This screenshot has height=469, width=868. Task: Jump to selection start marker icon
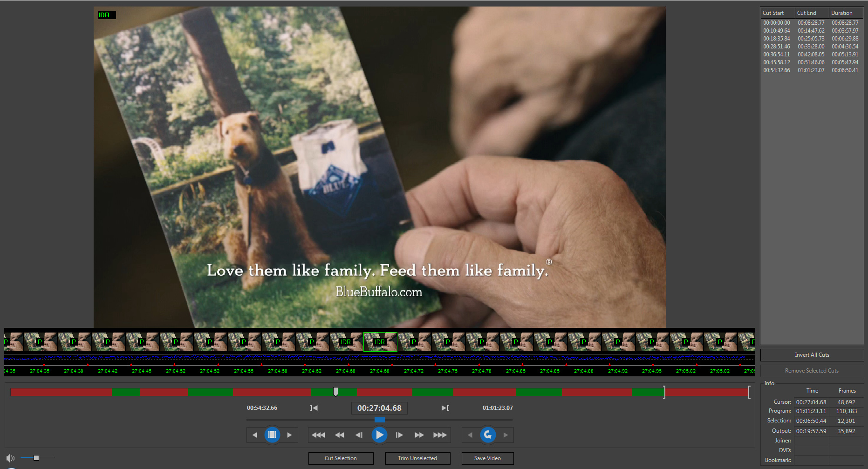tap(314, 408)
